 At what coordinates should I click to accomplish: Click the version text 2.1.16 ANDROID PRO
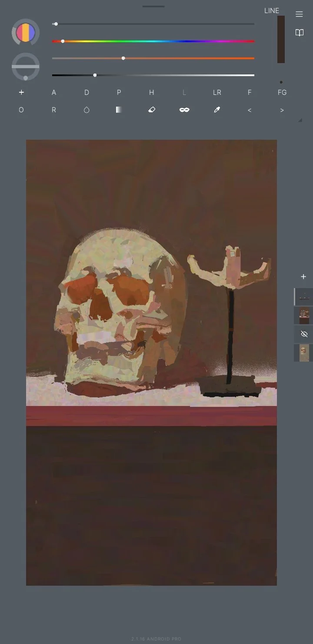pyautogui.click(x=156, y=639)
